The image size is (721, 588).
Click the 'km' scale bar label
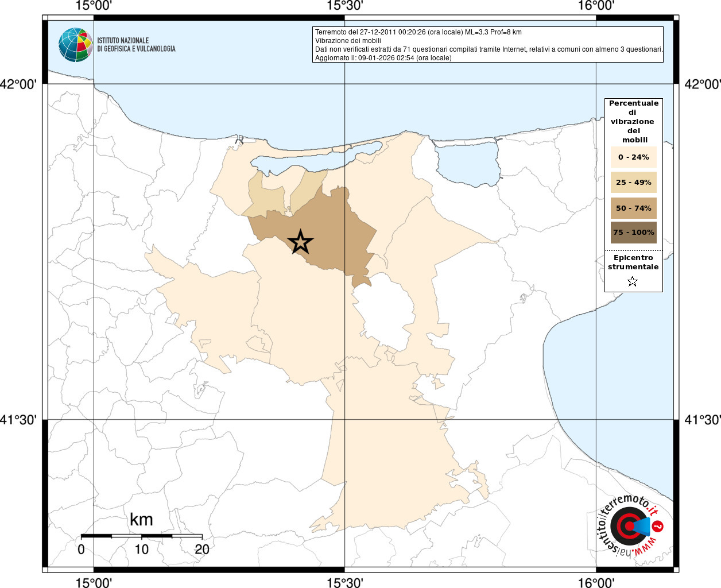[x=141, y=520]
